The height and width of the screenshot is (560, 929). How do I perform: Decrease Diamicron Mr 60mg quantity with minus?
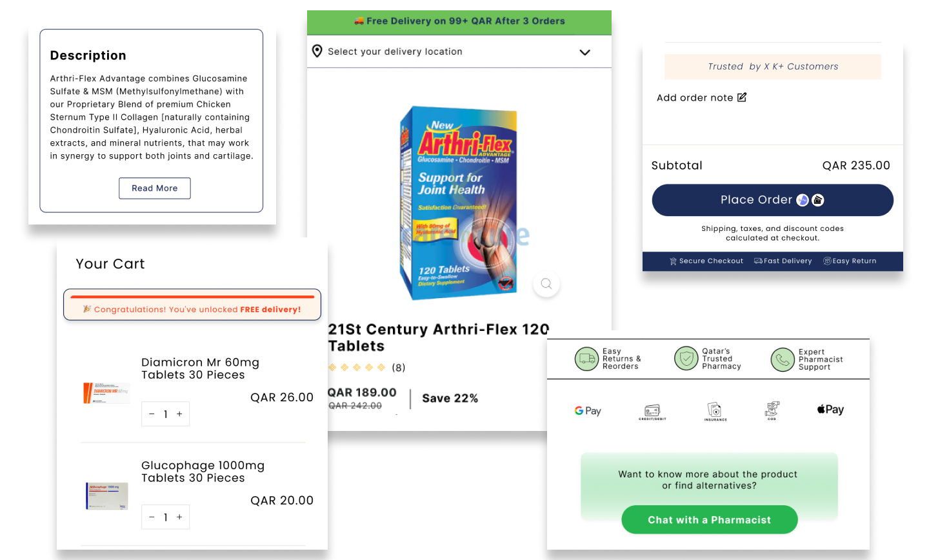point(152,414)
